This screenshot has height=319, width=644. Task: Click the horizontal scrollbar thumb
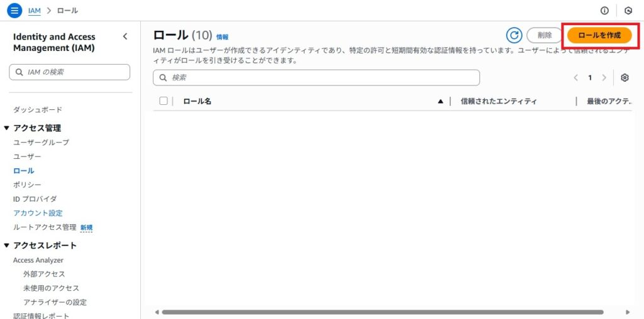(x=383, y=312)
